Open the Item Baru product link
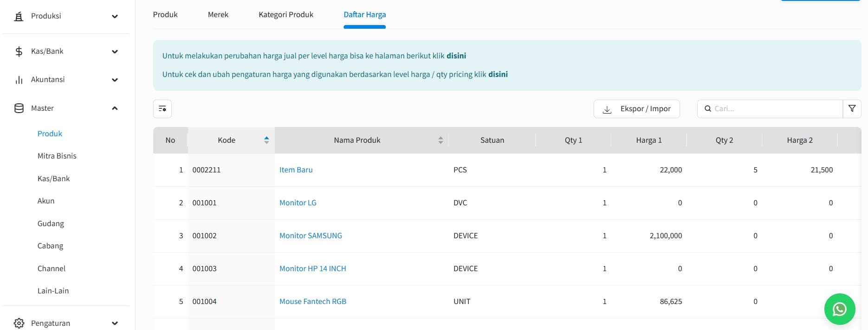 pyautogui.click(x=296, y=170)
